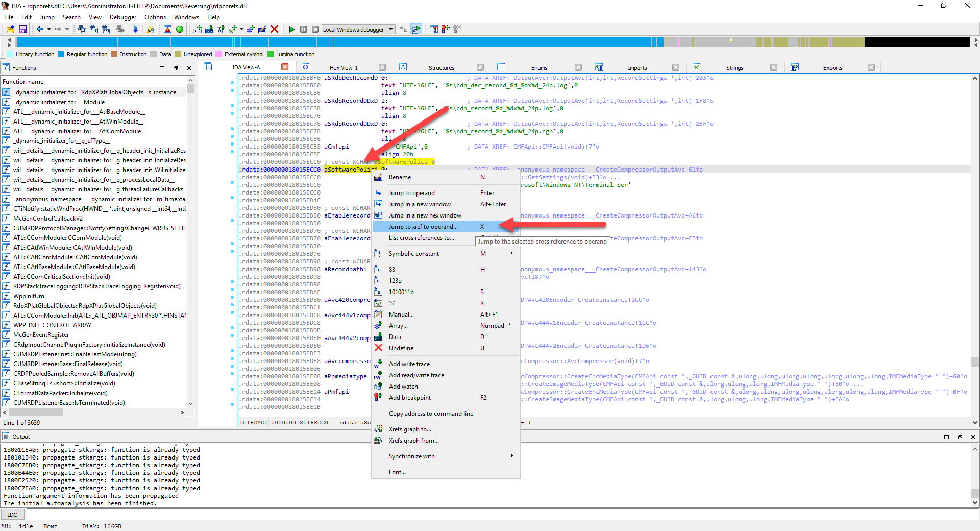This screenshot has height=531, width=980.
Task: Click the blue Jump back arrow icon
Action: (x=40, y=29)
